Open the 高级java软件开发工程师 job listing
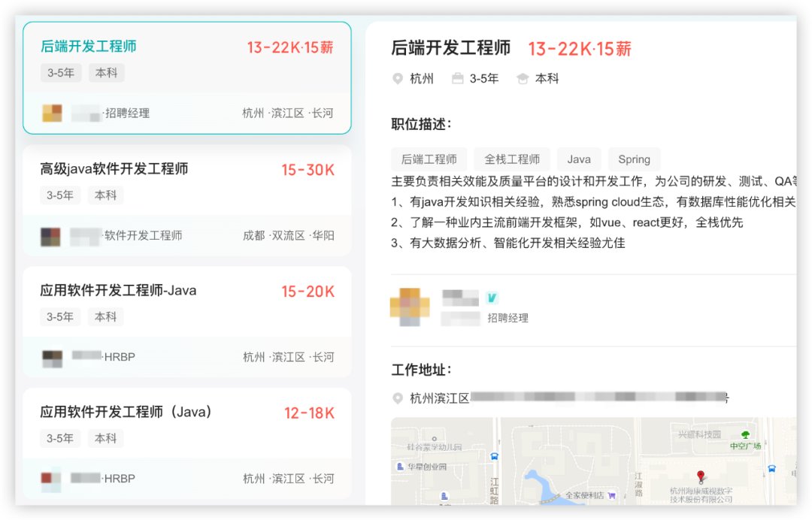Screen dimensions: 812x520 point(114,169)
